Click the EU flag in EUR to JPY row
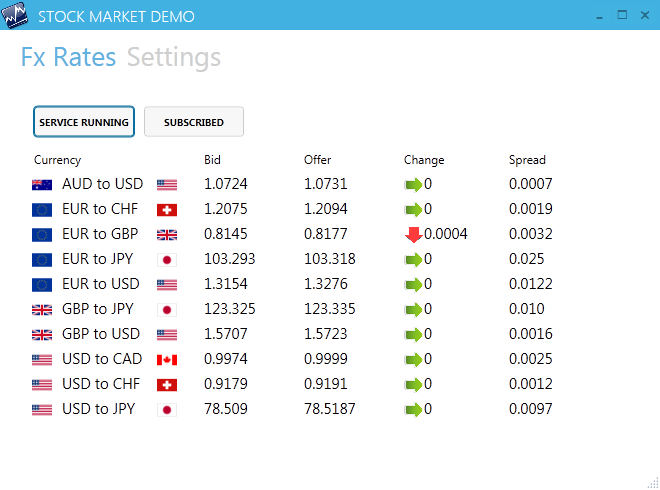Screen dimensions: 660x490 [42, 260]
